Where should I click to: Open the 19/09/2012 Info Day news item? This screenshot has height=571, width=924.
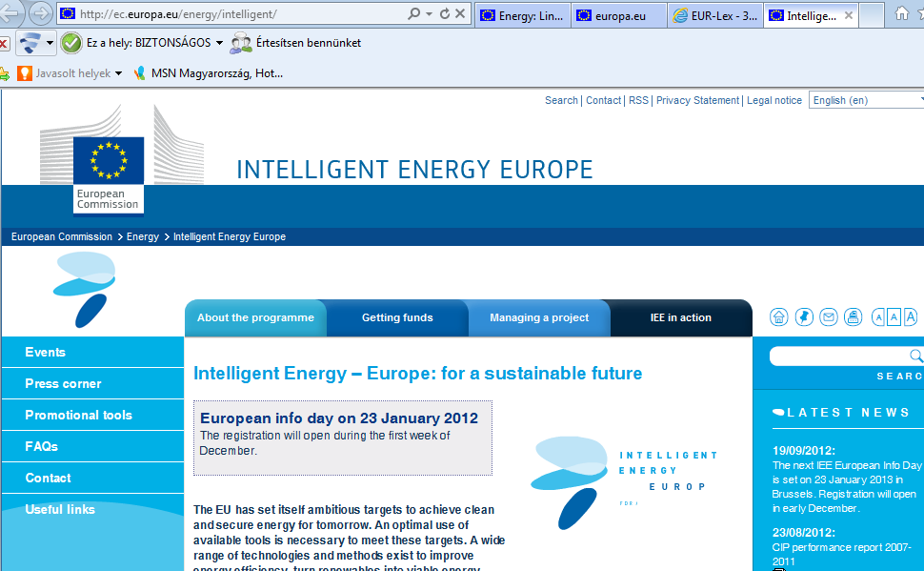click(847, 479)
